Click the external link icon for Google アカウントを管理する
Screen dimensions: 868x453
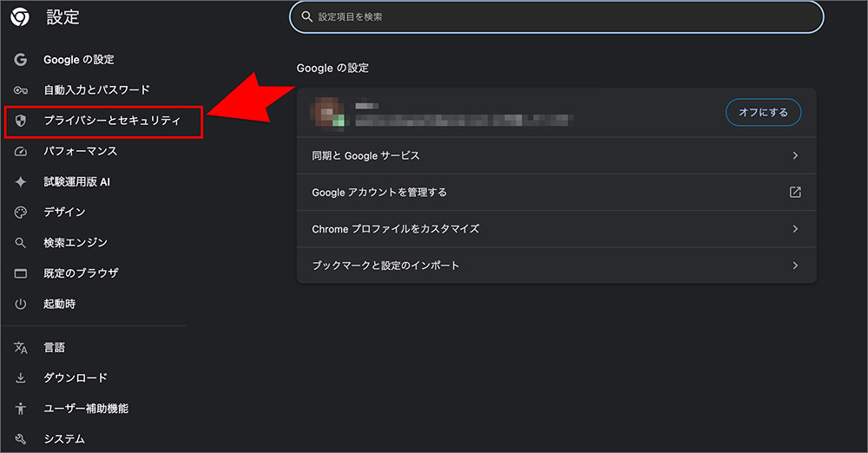click(795, 192)
